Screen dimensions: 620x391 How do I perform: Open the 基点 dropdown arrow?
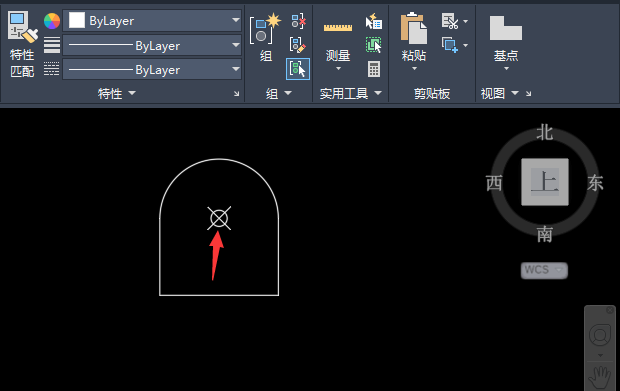(x=506, y=69)
